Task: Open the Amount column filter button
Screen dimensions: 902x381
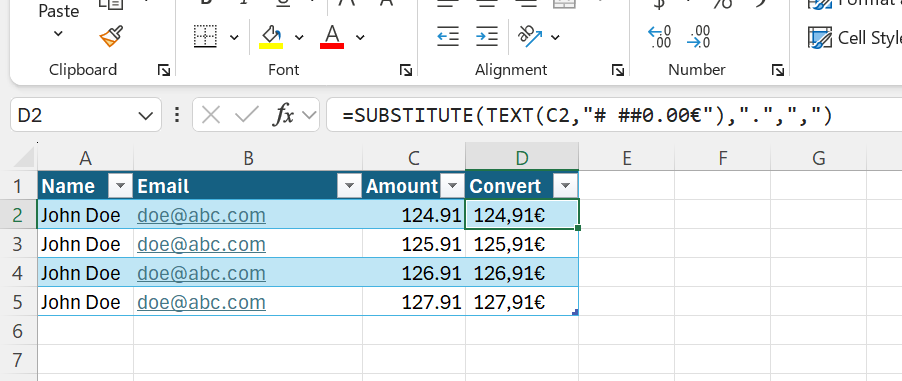Action: (x=453, y=186)
